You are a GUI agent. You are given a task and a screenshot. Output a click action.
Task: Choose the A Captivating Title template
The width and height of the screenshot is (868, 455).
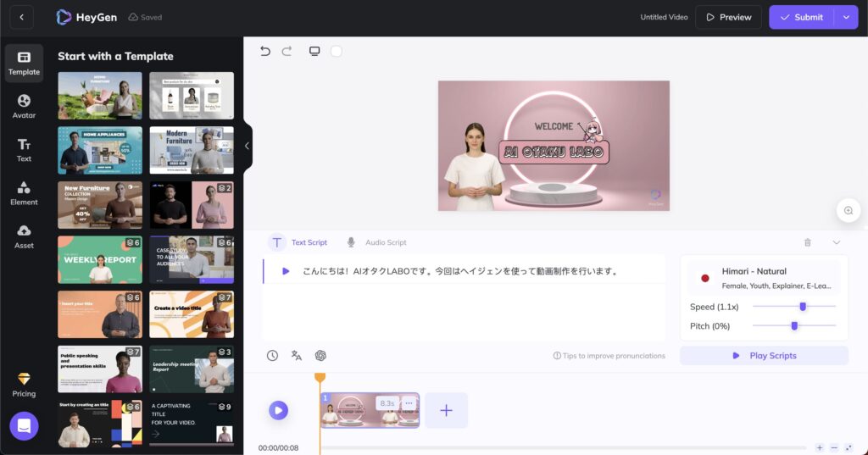click(192, 424)
